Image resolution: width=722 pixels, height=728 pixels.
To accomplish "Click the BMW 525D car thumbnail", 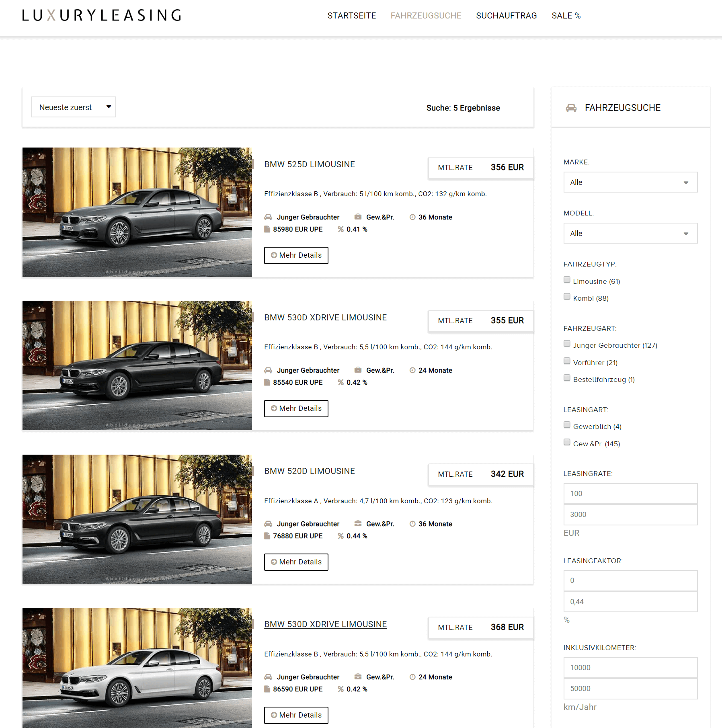I will (137, 212).
